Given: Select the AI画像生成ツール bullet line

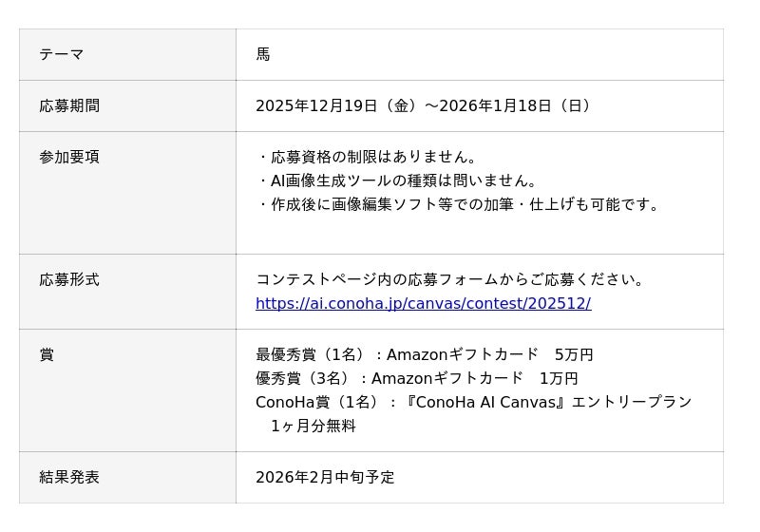Looking at the screenshot, I should 397,181.
